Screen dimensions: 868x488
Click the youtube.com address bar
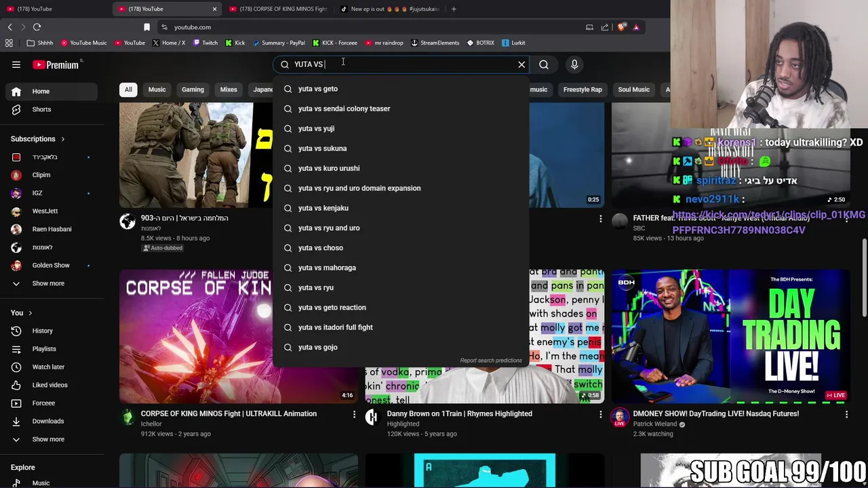tap(373, 27)
